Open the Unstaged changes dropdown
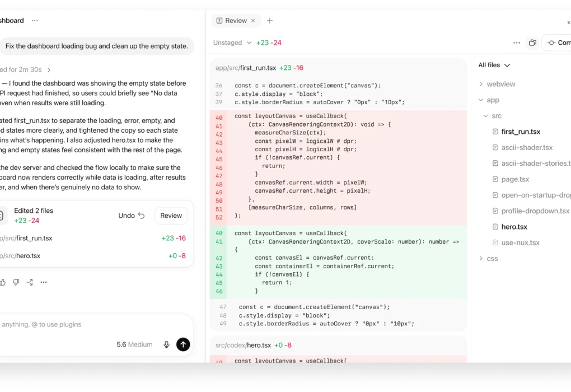 (232, 43)
